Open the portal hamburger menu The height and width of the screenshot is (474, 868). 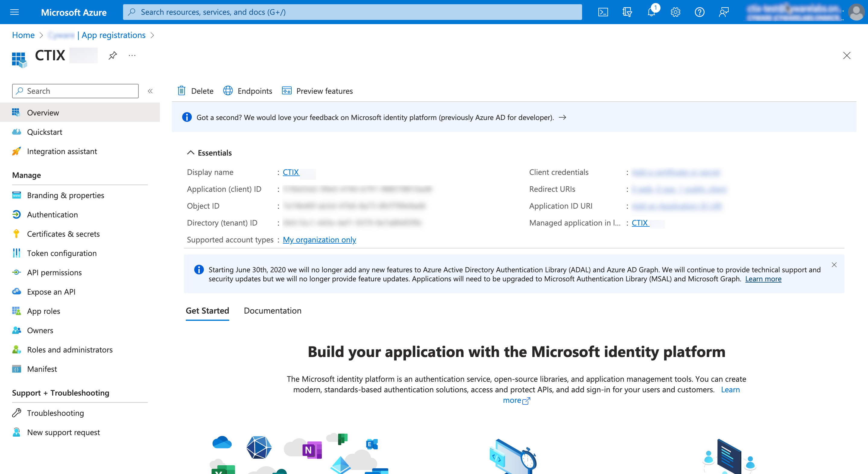tap(14, 12)
